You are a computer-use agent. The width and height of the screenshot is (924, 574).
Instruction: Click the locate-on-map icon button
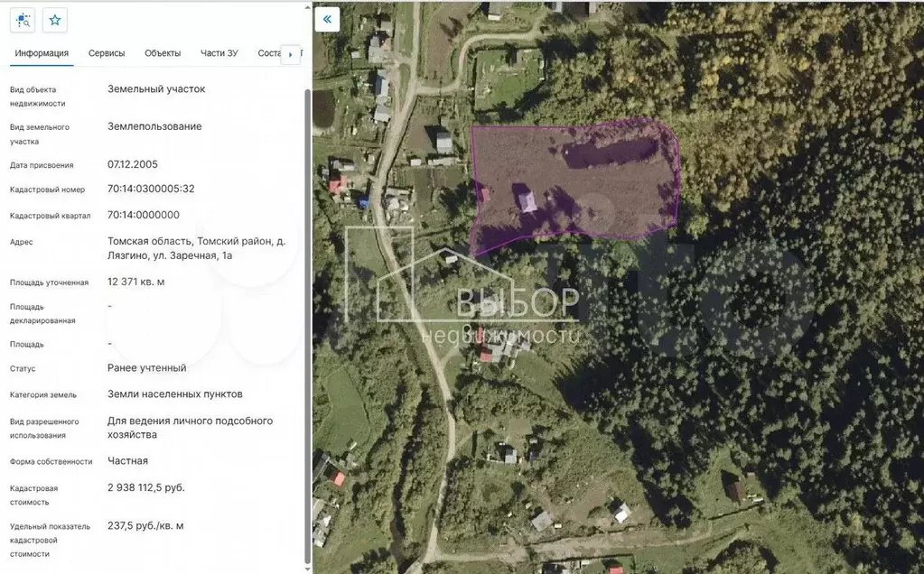coord(23,20)
